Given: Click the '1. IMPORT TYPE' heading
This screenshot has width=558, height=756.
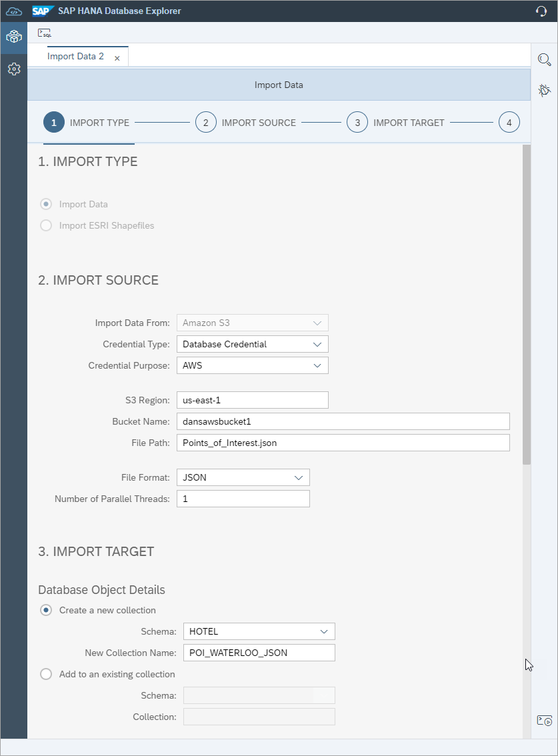Looking at the screenshot, I should point(88,161).
